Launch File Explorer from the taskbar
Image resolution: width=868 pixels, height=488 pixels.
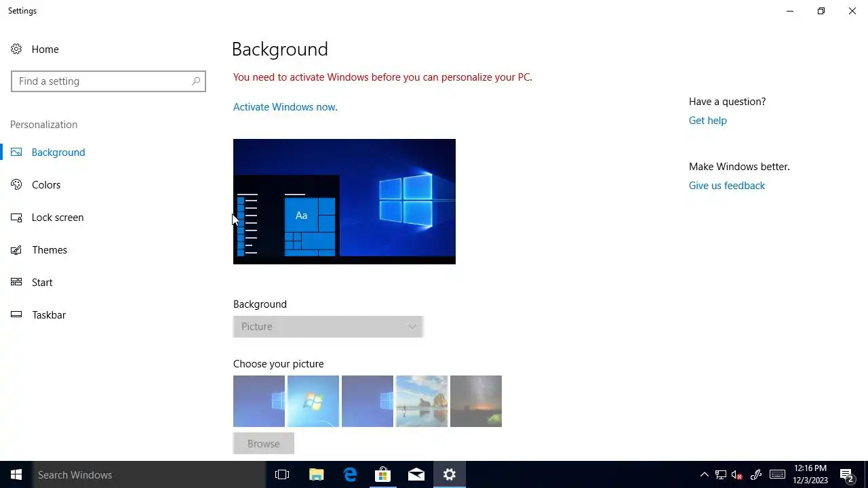pos(316,474)
